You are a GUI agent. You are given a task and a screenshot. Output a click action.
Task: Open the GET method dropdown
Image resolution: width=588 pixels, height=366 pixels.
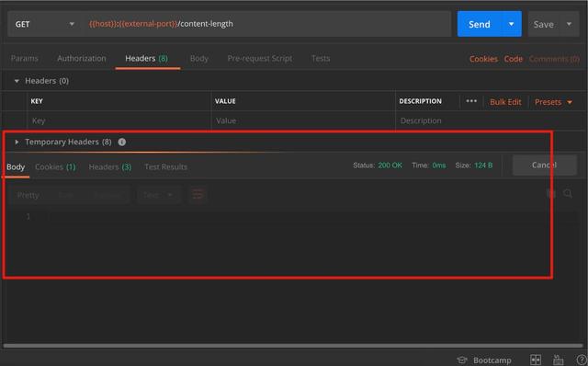[45, 25]
